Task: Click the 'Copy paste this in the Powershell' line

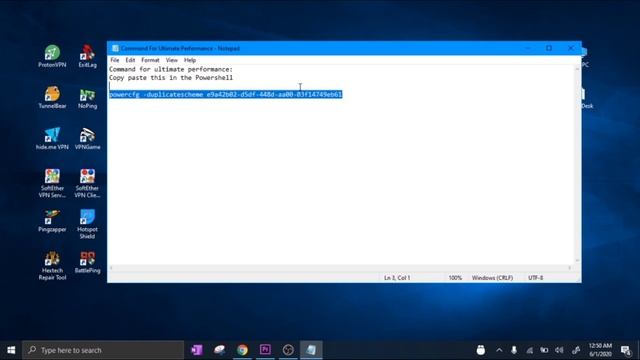Action: point(171,78)
